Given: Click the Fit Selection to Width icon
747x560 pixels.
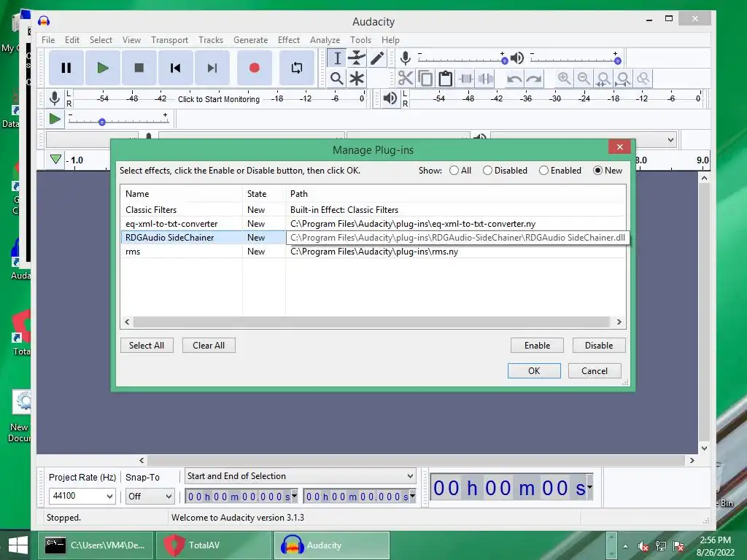Looking at the screenshot, I should point(603,78).
